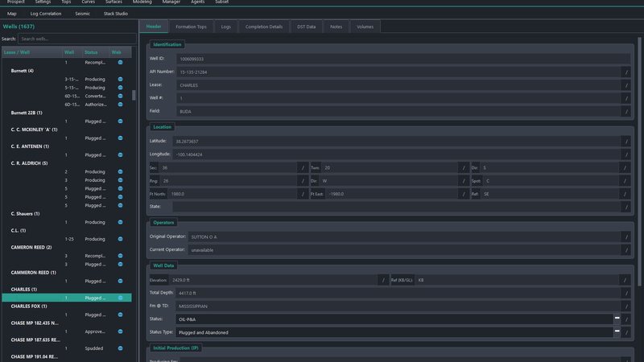Sort wells by the Lease / Well column

[x=32, y=52]
